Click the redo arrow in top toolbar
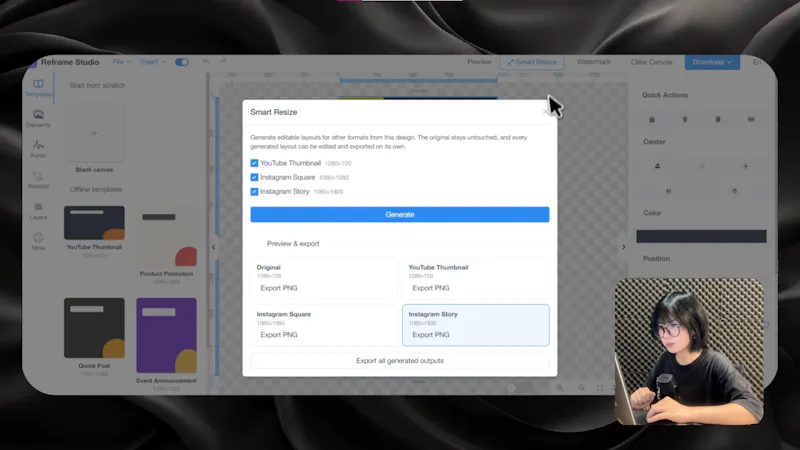This screenshot has height=450, width=800. pos(223,62)
